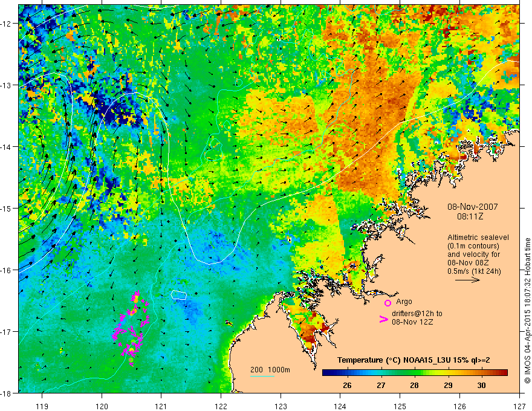Click the 'and velocity for' legend text
Viewport: 532px width, 411px height.
(x=473, y=254)
